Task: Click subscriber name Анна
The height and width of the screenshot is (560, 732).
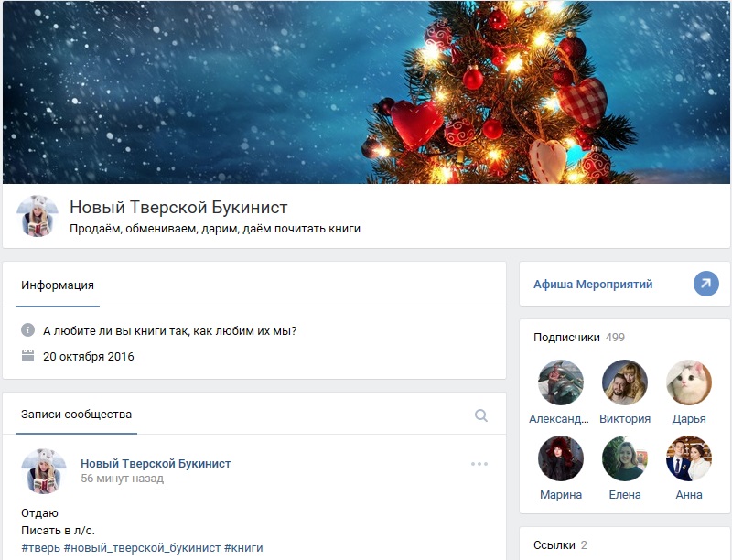Action: point(689,495)
